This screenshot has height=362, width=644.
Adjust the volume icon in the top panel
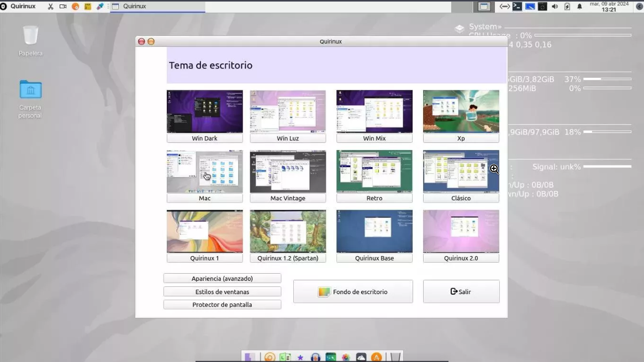click(x=555, y=6)
